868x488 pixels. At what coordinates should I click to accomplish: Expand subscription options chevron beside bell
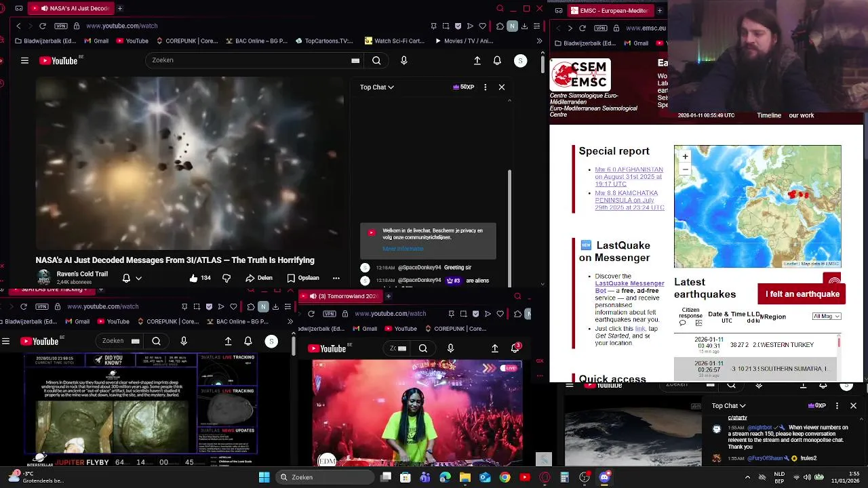pos(138,278)
